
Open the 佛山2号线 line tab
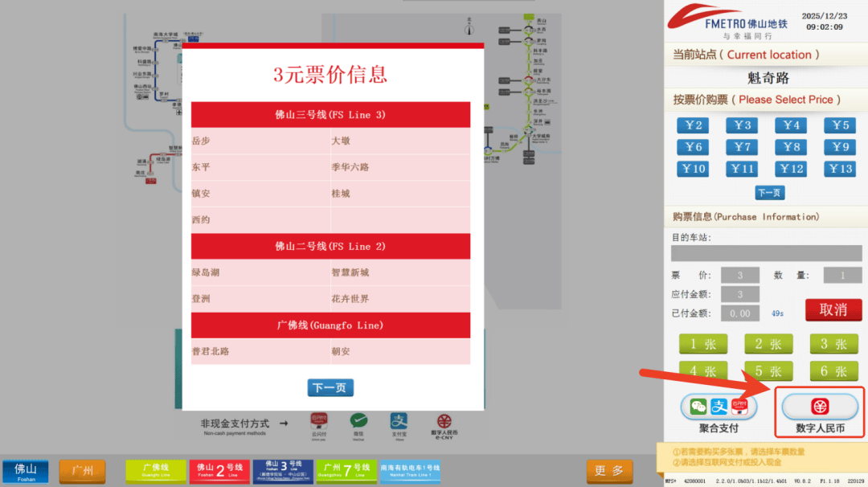[x=219, y=472]
